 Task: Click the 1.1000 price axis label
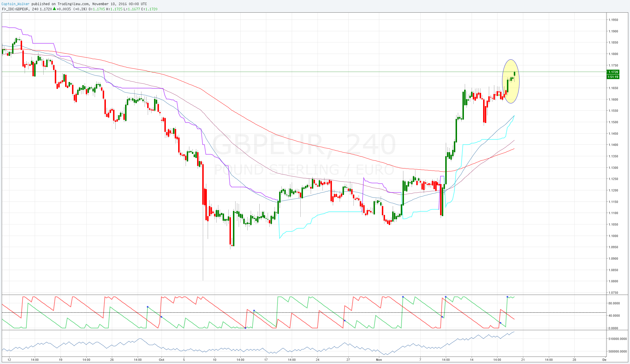point(613,236)
